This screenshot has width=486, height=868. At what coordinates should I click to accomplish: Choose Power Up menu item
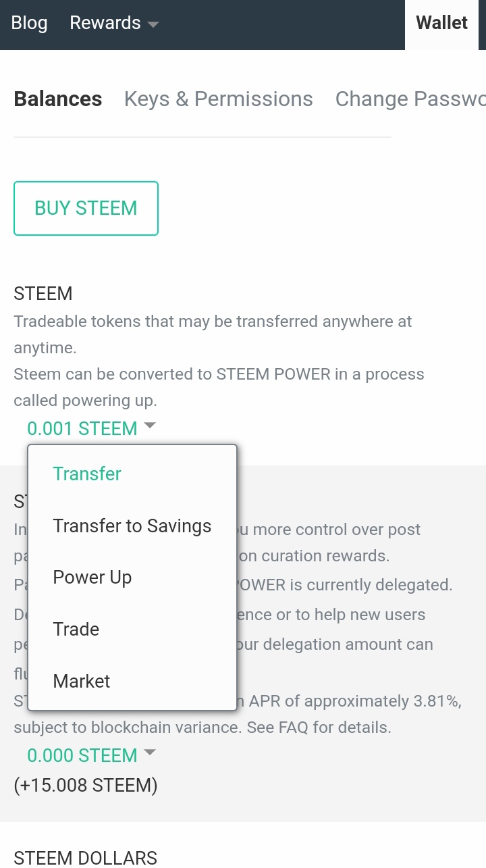click(92, 578)
